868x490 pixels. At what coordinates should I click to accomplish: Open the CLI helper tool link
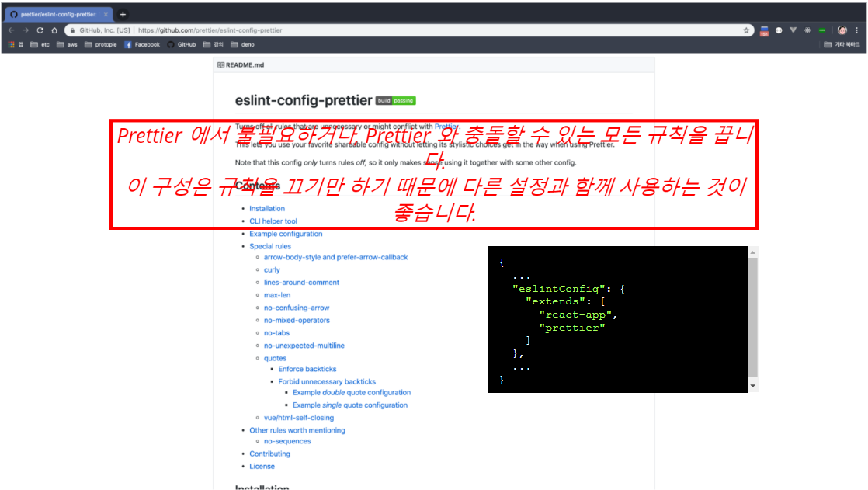coord(273,221)
